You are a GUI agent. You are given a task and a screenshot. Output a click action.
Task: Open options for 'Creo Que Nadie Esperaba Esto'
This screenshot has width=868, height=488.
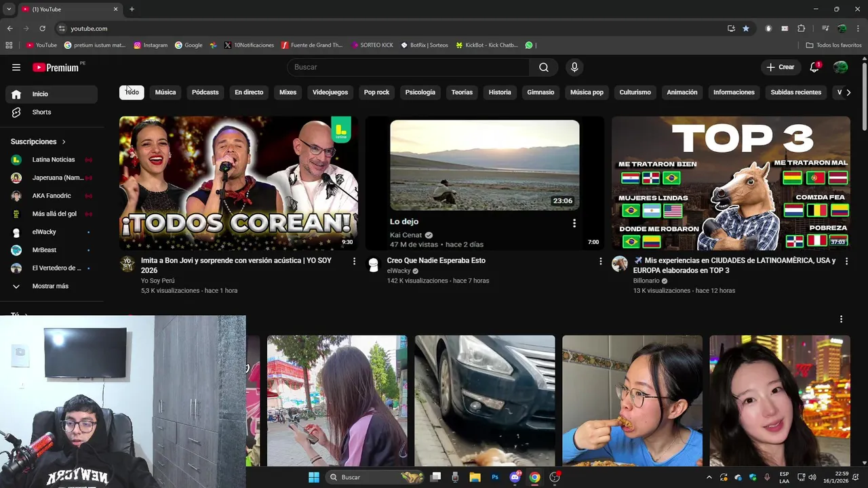click(600, 261)
